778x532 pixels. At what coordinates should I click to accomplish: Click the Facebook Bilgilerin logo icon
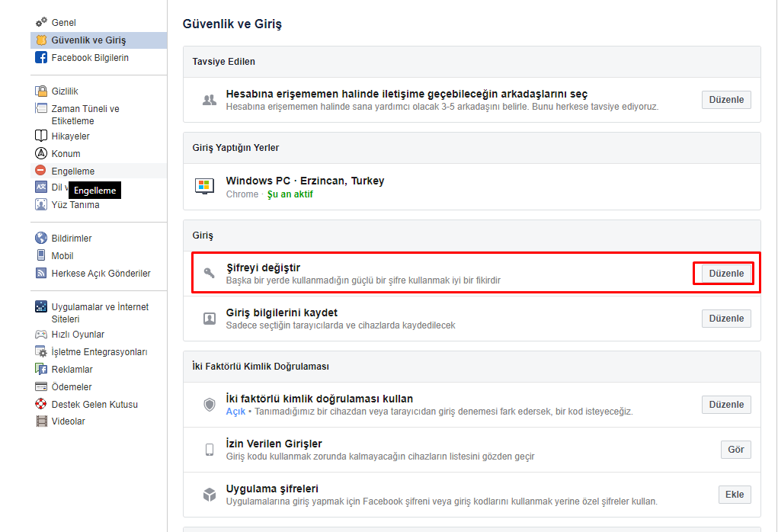coord(41,58)
